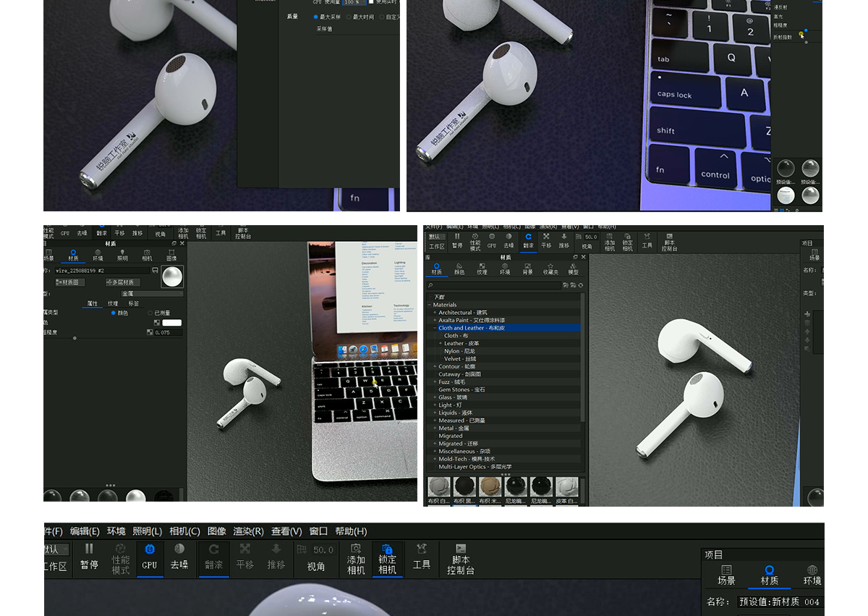Select the 已测量 radio button
This screenshot has width=868, height=616.
pos(150,313)
